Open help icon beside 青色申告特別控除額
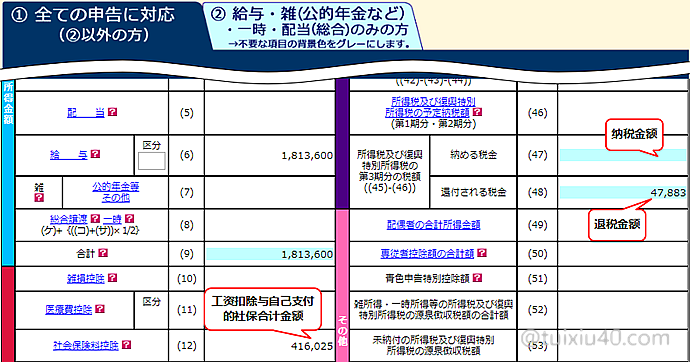This screenshot has width=690, height=362. click(x=477, y=278)
